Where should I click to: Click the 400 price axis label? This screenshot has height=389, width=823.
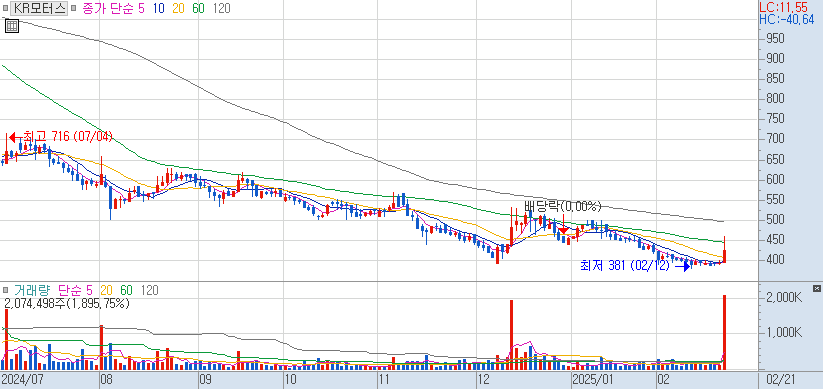[x=776, y=260]
